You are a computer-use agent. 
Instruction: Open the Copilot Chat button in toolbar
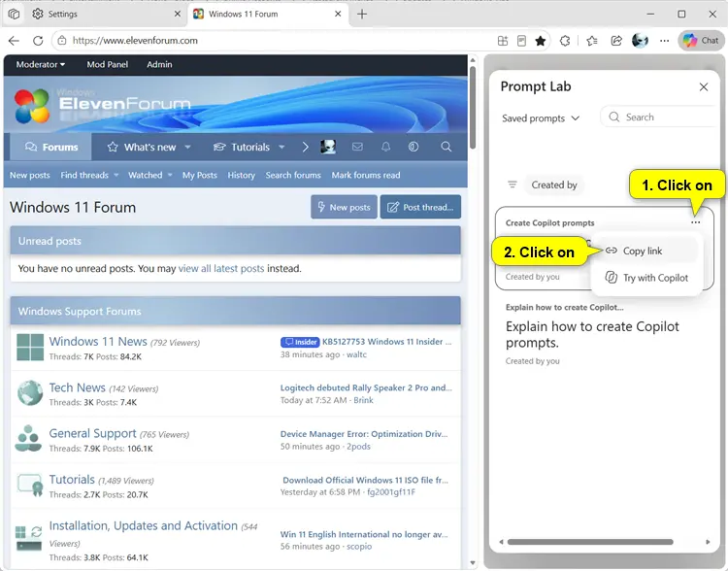tap(701, 41)
